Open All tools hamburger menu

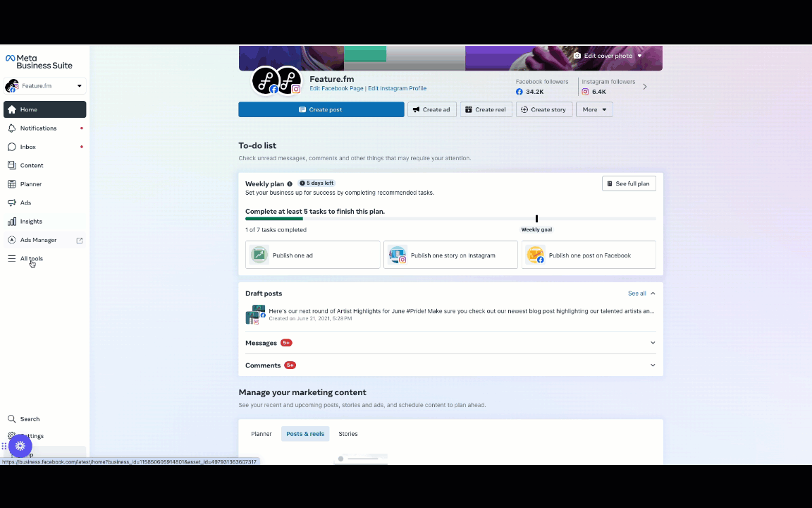point(12,258)
